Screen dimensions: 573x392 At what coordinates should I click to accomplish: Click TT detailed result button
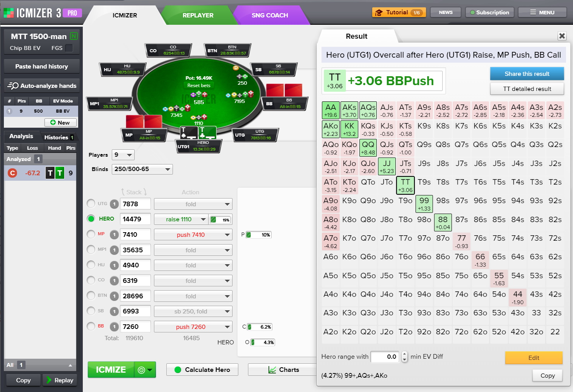click(527, 89)
